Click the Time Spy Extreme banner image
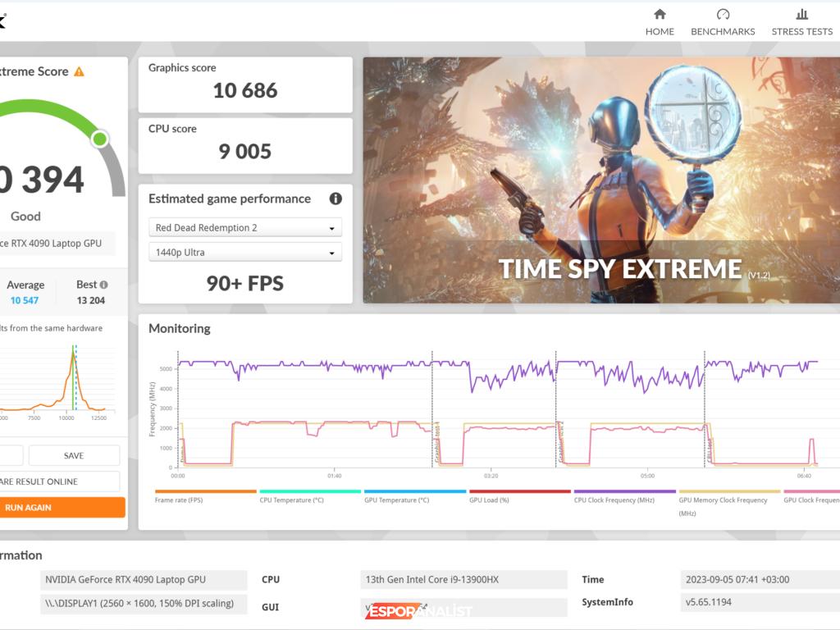Image resolution: width=840 pixels, height=630 pixels. pos(601,180)
